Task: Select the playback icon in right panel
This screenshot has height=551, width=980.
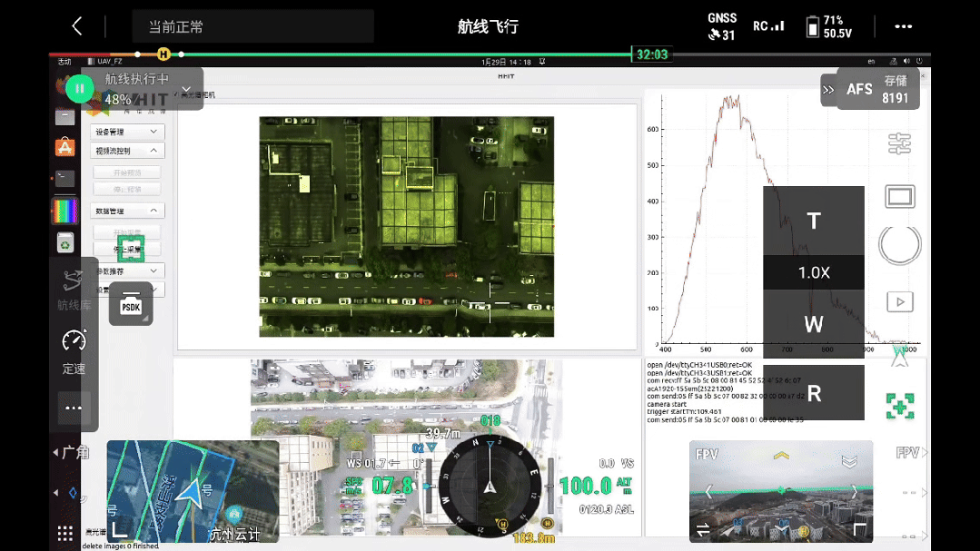Action: pos(899,301)
